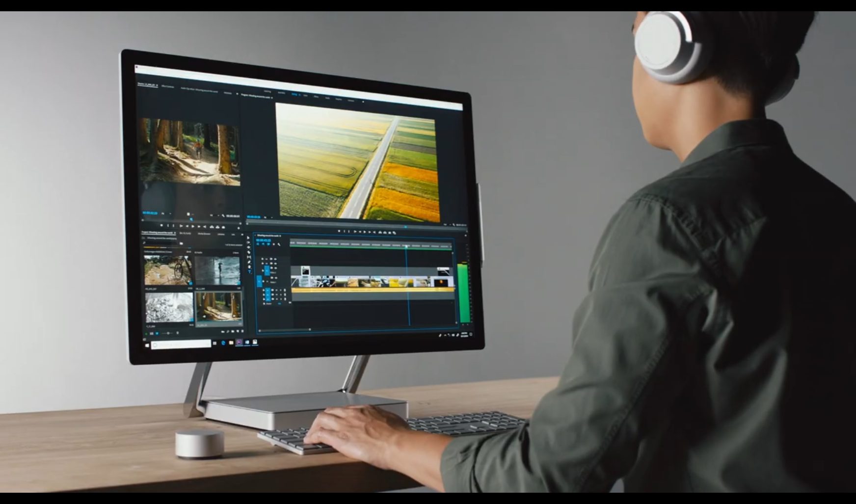Click the timeline wrench settings icon
The image size is (856, 504).
pos(279,244)
